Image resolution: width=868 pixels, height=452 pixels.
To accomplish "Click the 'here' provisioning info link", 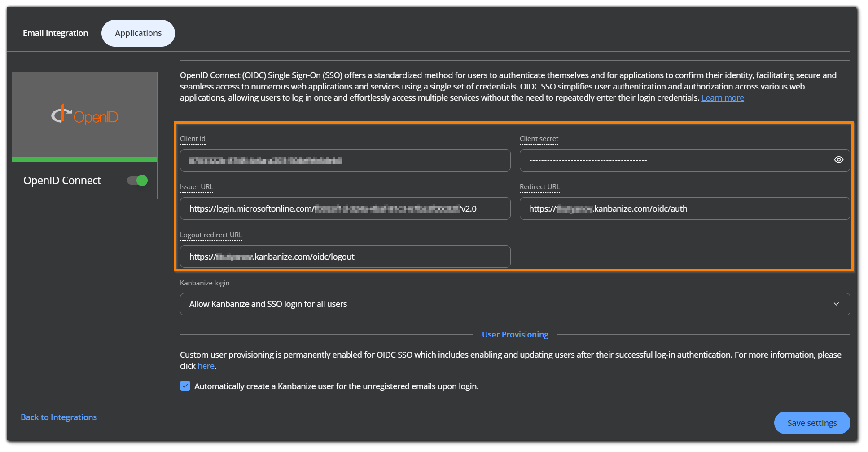I will pyautogui.click(x=206, y=366).
